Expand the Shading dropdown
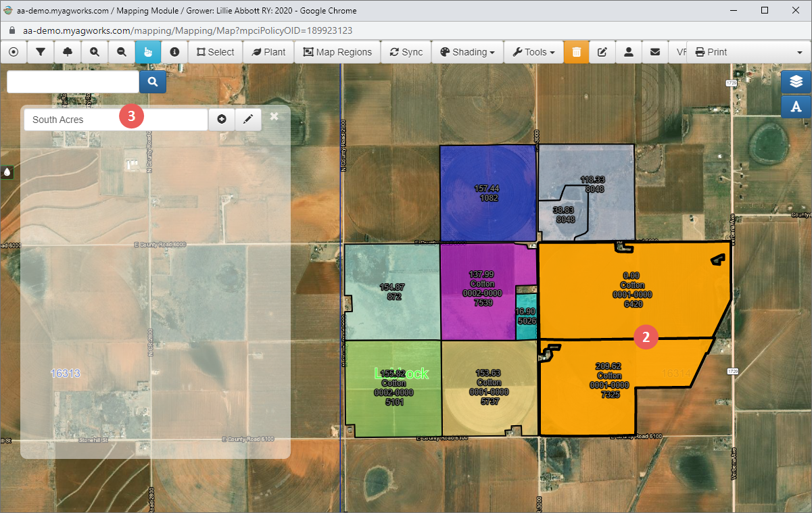This screenshot has height=513, width=812. coord(467,52)
